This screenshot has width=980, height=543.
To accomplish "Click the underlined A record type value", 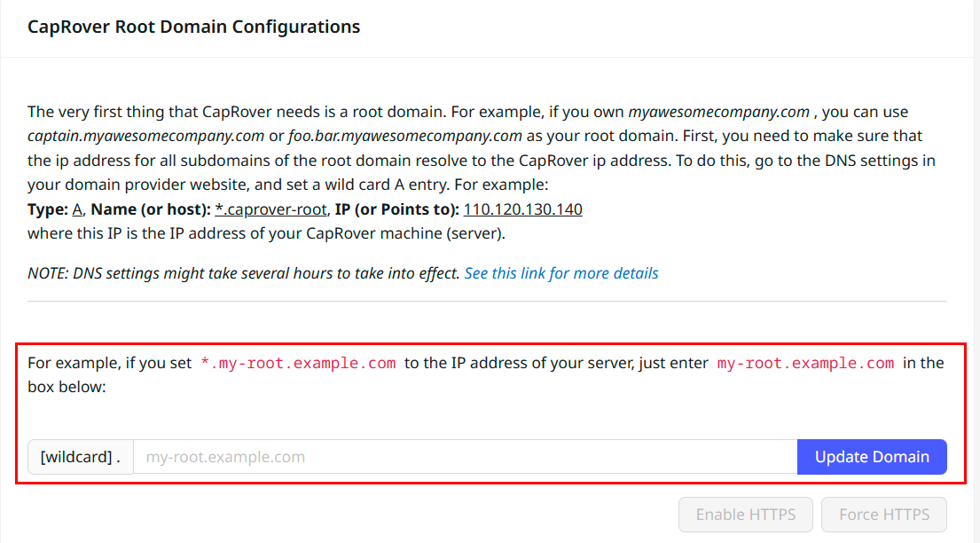I will 77,209.
